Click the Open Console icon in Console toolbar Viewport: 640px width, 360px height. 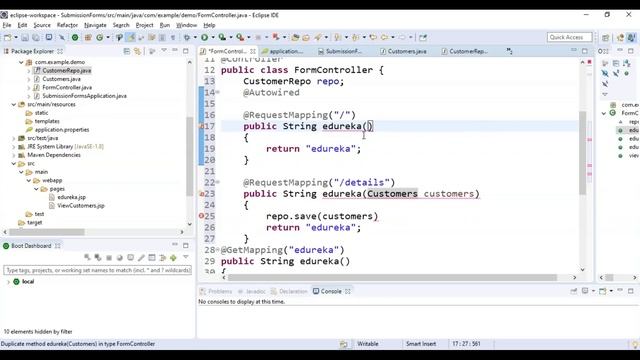click(x=602, y=291)
